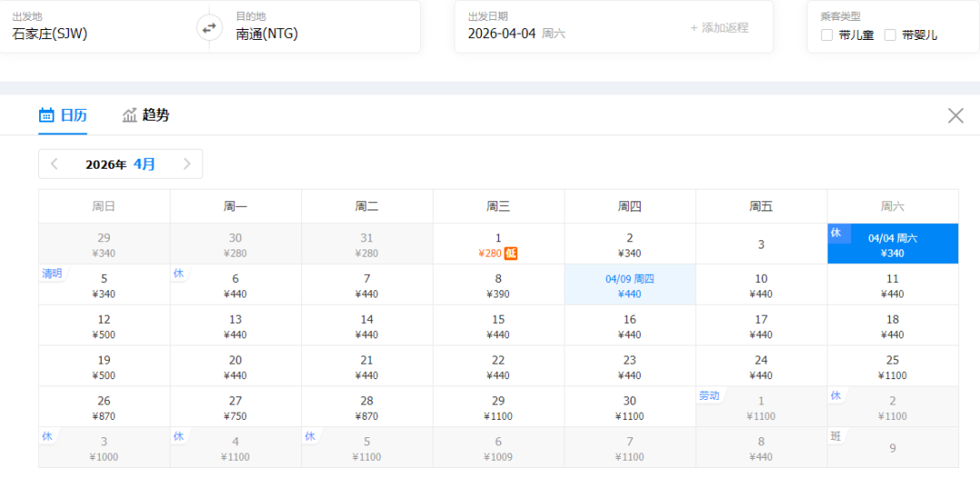
Task: Select highlighted 04/04 周六 cell
Action: tap(893, 244)
